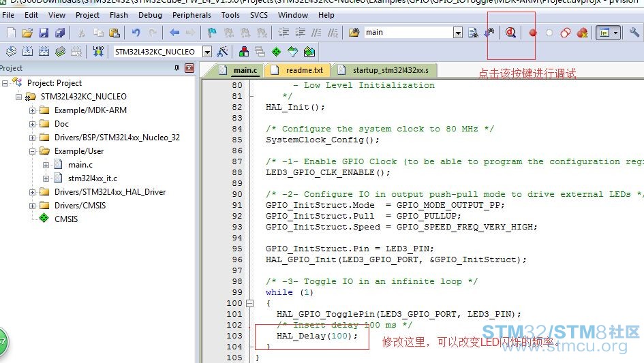Image resolution: width=644 pixels, height=363 pixels.
Task: Comment the selection with the // icon
Action: [316, 33]
